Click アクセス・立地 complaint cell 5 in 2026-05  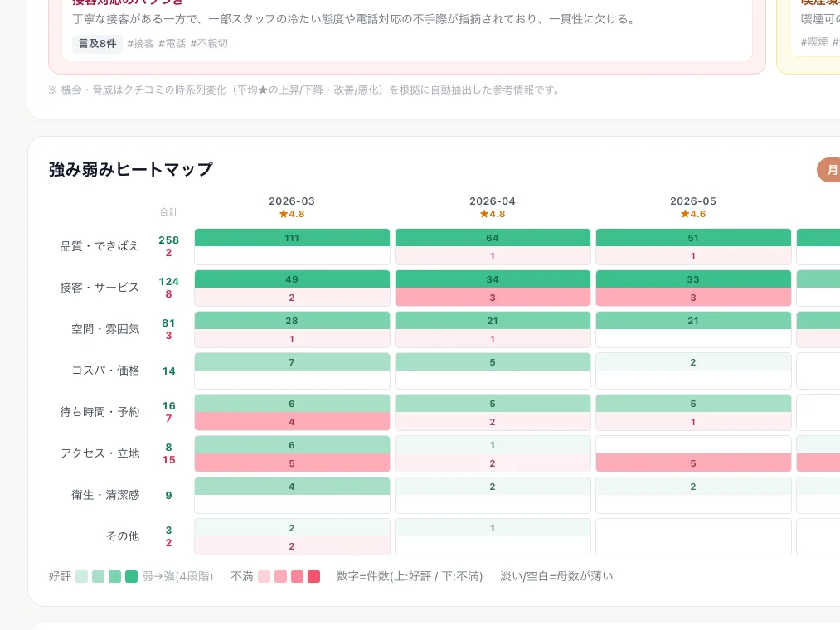pyautogui.click(x=693, y=463)
